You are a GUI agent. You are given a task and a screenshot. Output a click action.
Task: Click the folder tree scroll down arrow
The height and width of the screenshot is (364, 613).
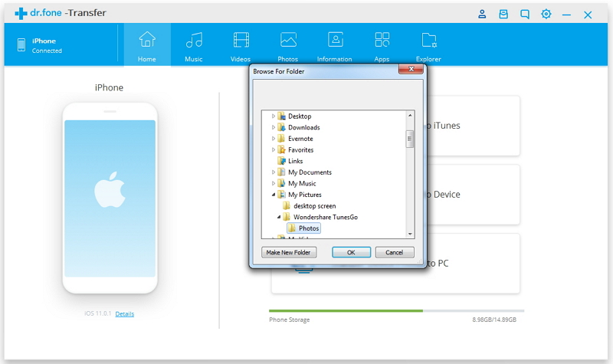(410, 234)
